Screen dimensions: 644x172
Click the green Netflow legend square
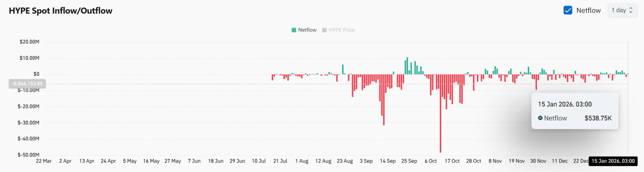point(294,30)
